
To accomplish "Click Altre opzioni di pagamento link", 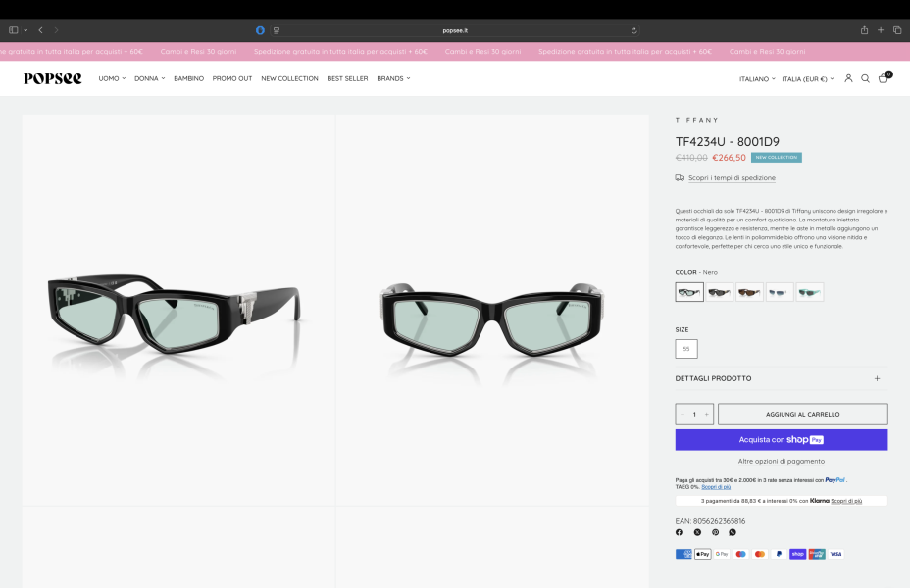I will pyautogui.click(x=781, y=461).
